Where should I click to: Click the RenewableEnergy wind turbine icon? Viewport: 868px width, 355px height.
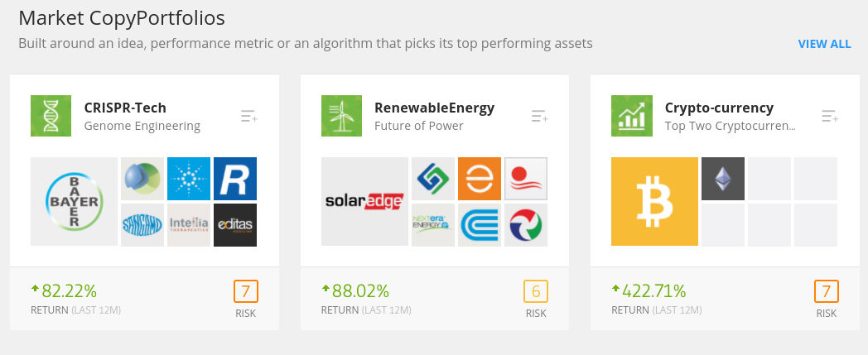click(341, 116)
